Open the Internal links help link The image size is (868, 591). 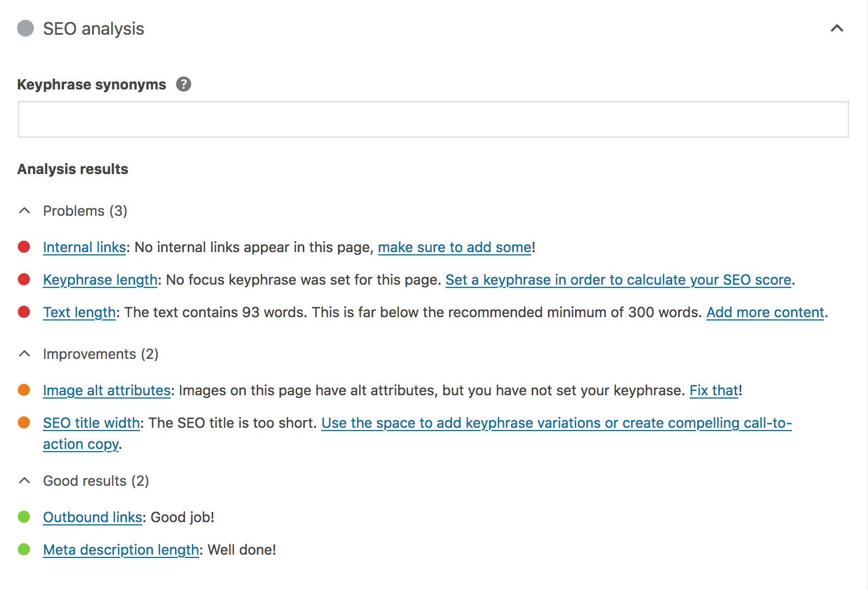(x=84, y=247)
